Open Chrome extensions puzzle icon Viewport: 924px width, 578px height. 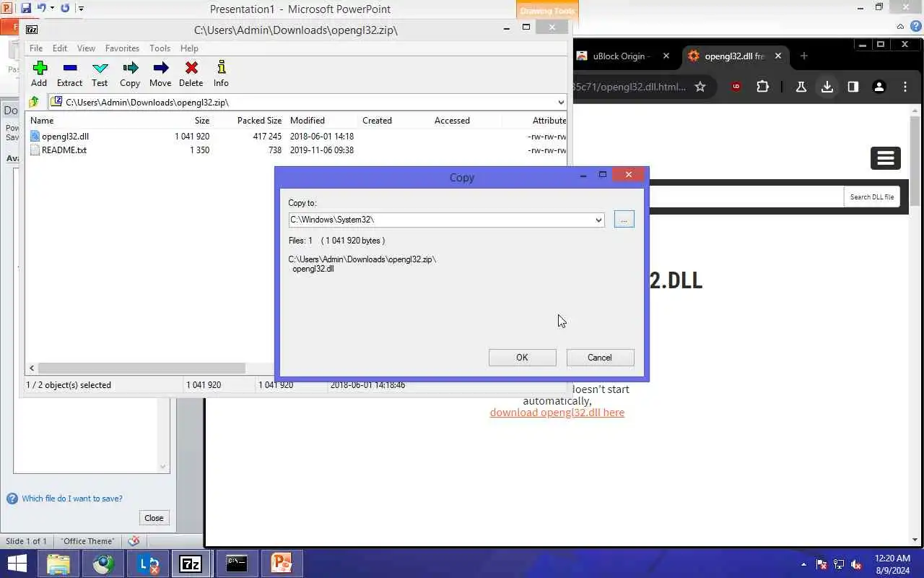click(x=763, y=87)
